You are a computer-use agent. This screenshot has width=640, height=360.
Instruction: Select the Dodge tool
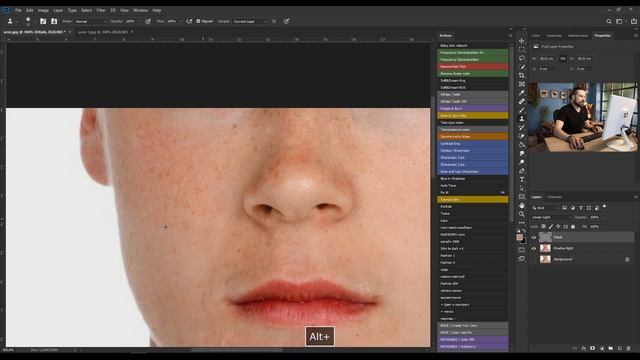(522, 162)
